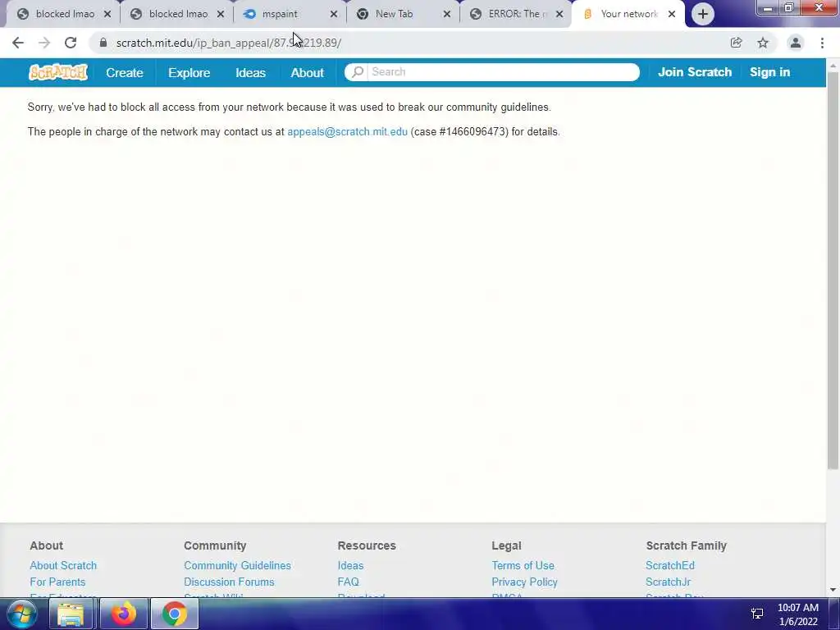The height and width of the screenshot is (630, 840).
Task: Bookmark this page with the star icon
Action: 763,43
